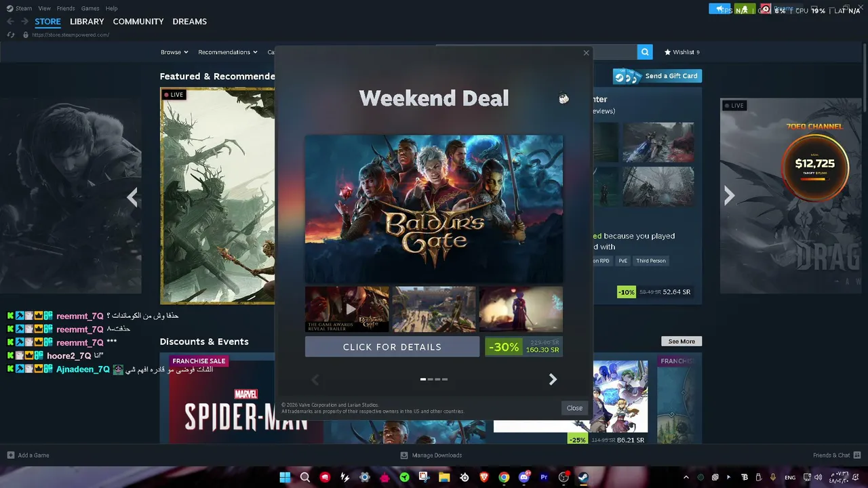Image resolution: width=868 pixels, height=488 pixels.
Task: Open OBS Studio from the taskbar
Action: 564,477
